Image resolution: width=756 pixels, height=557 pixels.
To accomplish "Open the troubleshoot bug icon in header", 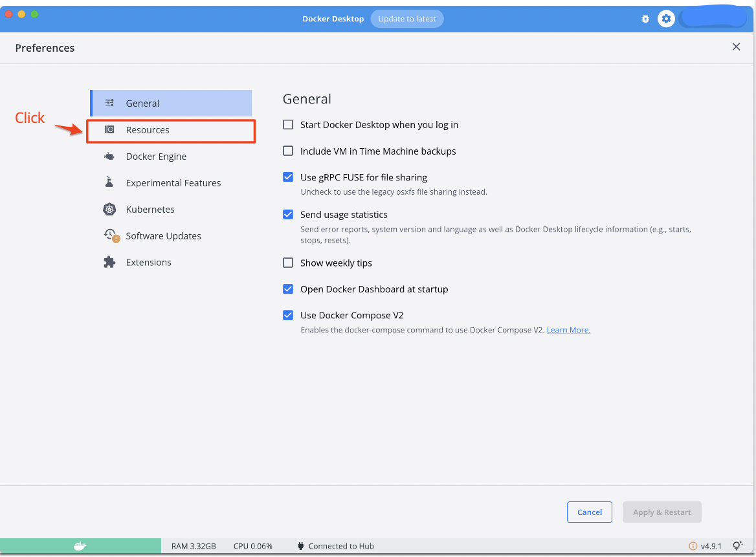I will (x=645, y=19).
